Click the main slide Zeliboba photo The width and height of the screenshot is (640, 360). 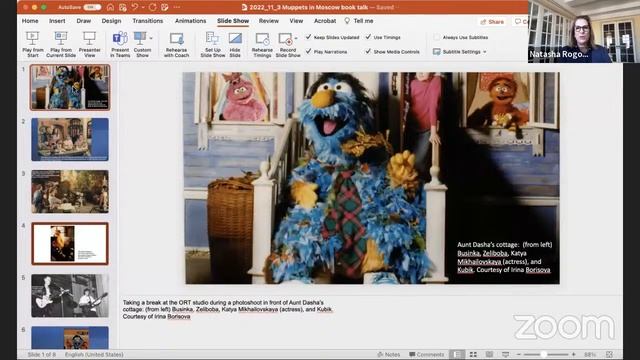click(x=372, y=178)
